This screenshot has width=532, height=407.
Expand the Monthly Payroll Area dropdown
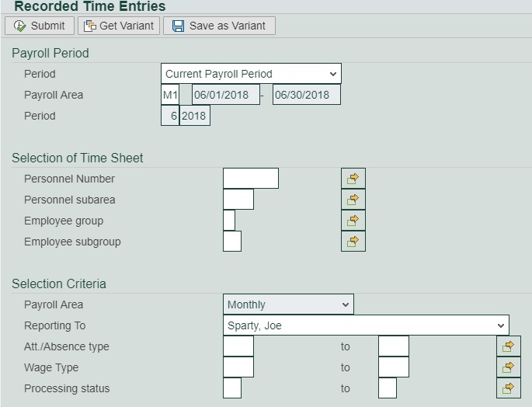(x=288, y=304)
